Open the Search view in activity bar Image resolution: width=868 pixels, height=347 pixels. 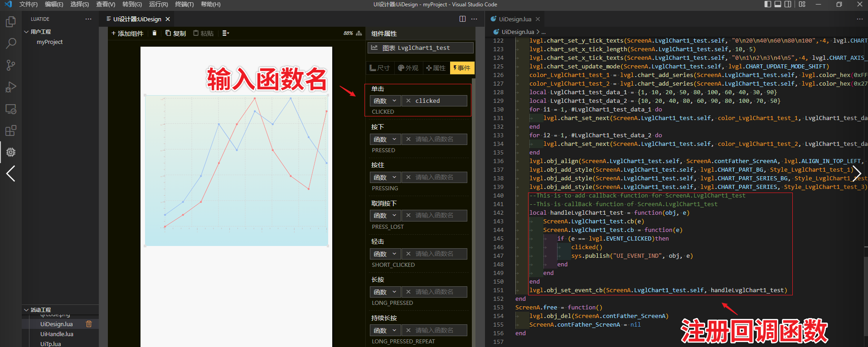tap(11, 43)
